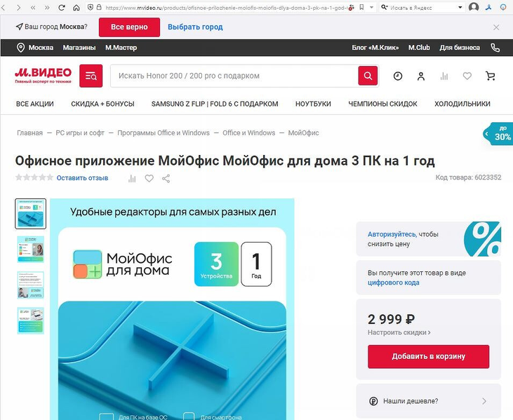513x420 pixels.
Task: Share the product via the share icon
Action: pos(166,179)
